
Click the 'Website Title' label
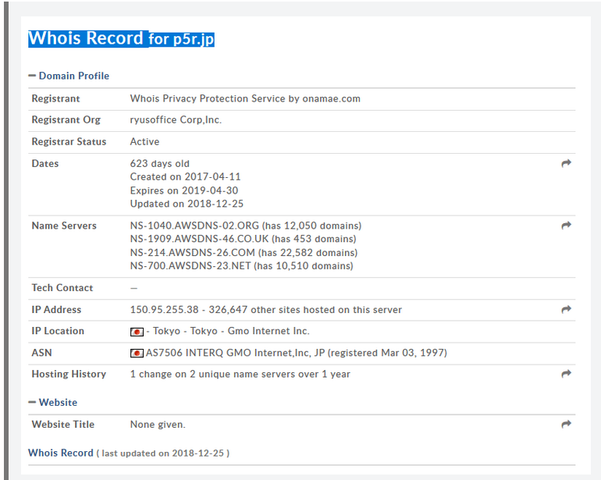point(63,425)
